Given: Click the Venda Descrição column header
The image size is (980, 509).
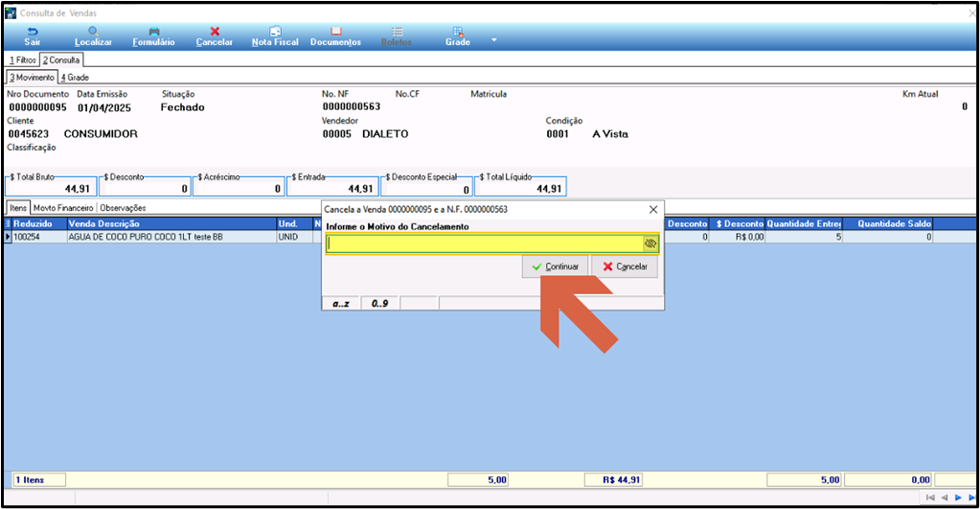Looking at the screenshot, I should [x=171, y=223].
